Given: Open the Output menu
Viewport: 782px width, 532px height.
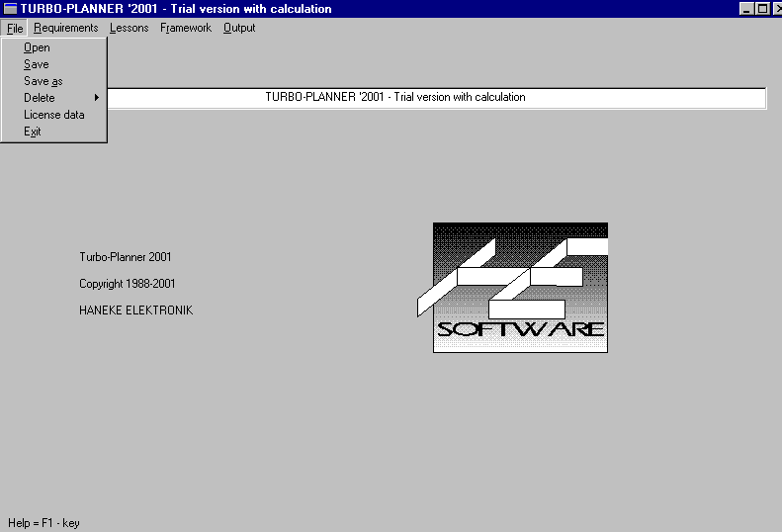Looking at the screenshot, I should (239, 28).
